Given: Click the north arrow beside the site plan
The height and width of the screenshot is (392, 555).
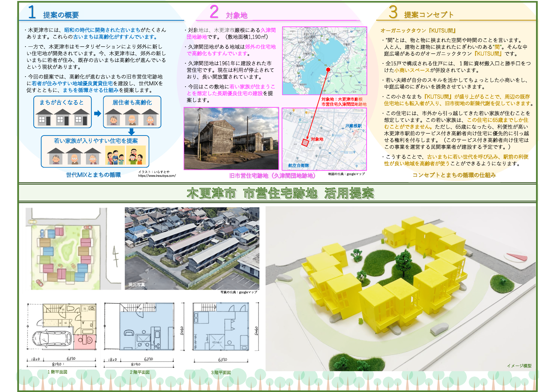Looking at the screenshot, I should coord(116,257).
